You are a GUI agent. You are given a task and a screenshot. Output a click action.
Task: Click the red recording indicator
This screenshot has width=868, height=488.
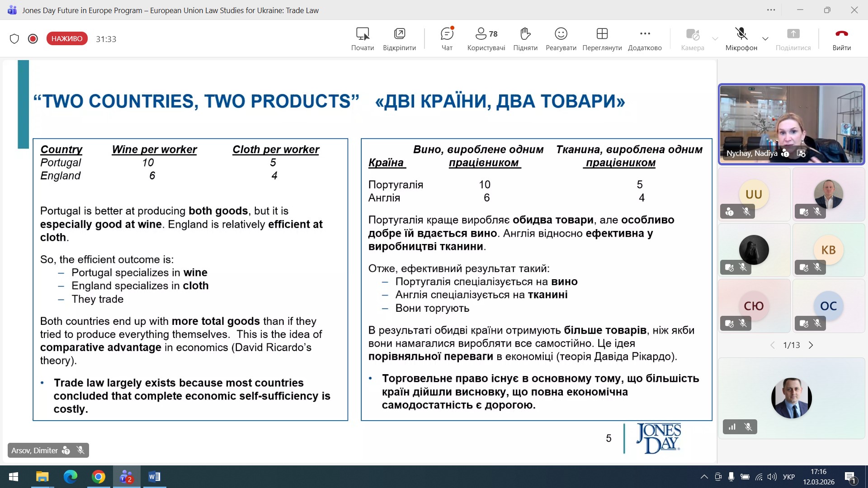33,39
